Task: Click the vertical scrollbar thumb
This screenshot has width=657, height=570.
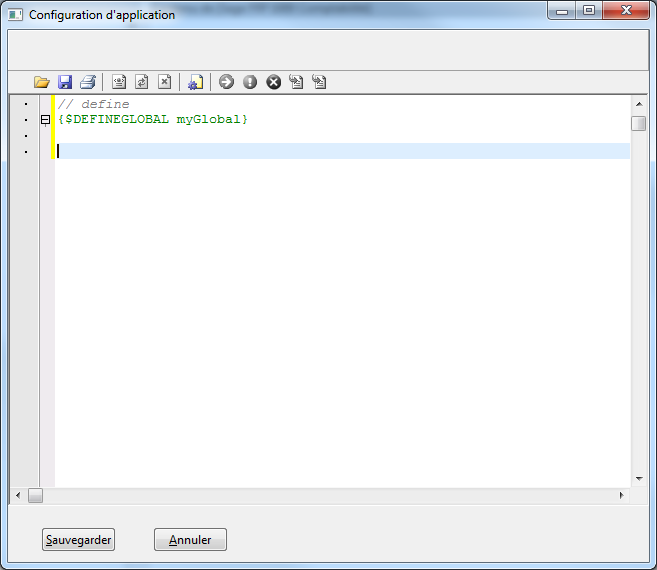Action: pos(639,123)
